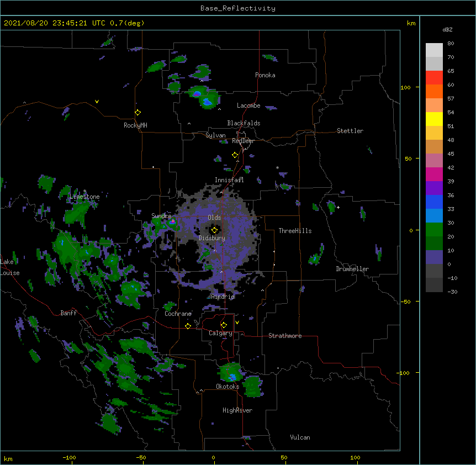The image size is (476, 465).
Task: Click the -50 tick on the right axis
Action: [x=405, y=302]
